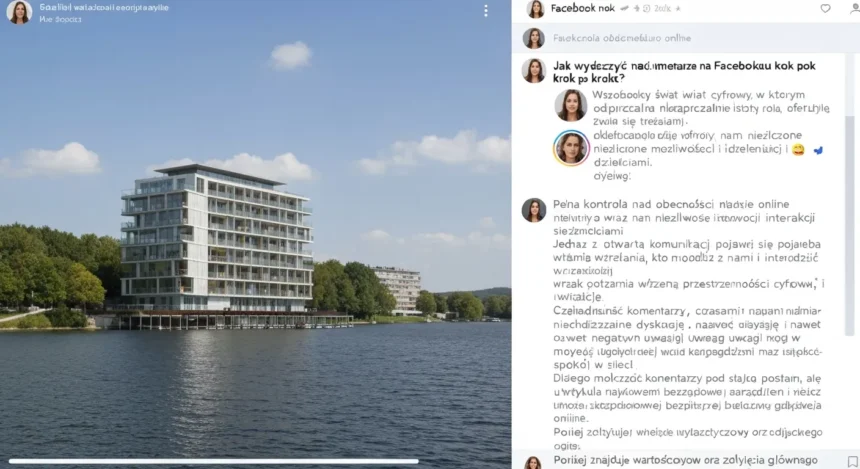This screenshot has height=469, width=860.
Task: Click the story-ringed avatar in the comments
Action: point(571,148)
